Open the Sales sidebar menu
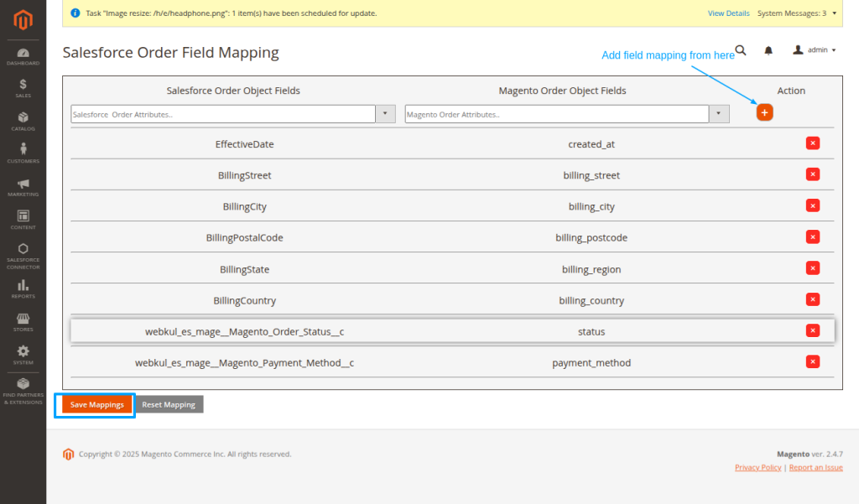The height and width of the screenshot is (504, 859). (x=23, y=89)
